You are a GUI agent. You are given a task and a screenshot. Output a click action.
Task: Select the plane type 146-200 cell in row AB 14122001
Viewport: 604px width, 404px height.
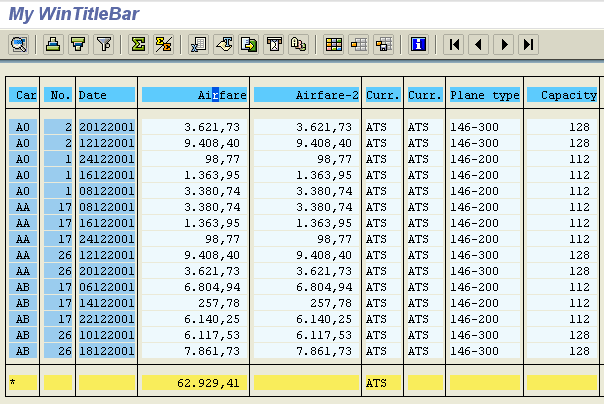point(485,303)
